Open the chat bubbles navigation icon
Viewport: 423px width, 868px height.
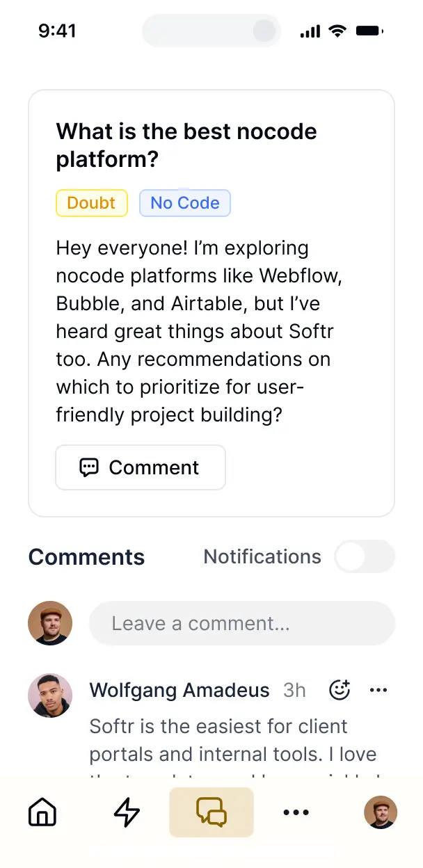pyautogui.click(x=211, y=812)
